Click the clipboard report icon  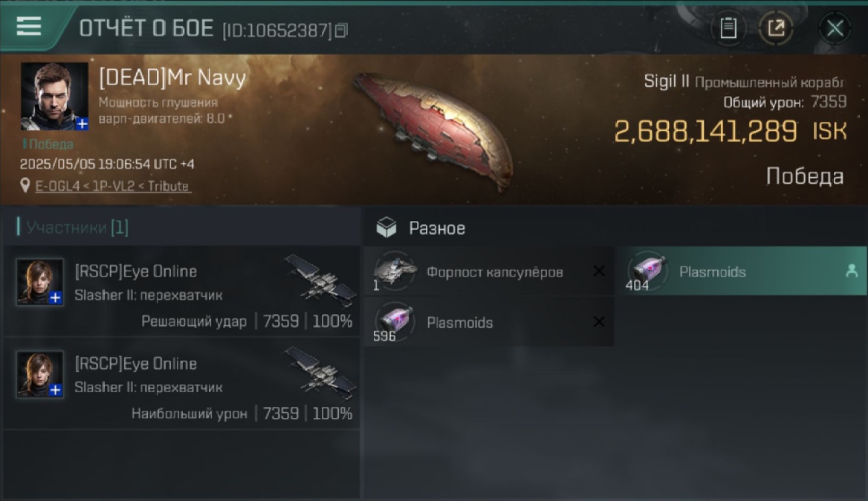(x=728, y=29)
